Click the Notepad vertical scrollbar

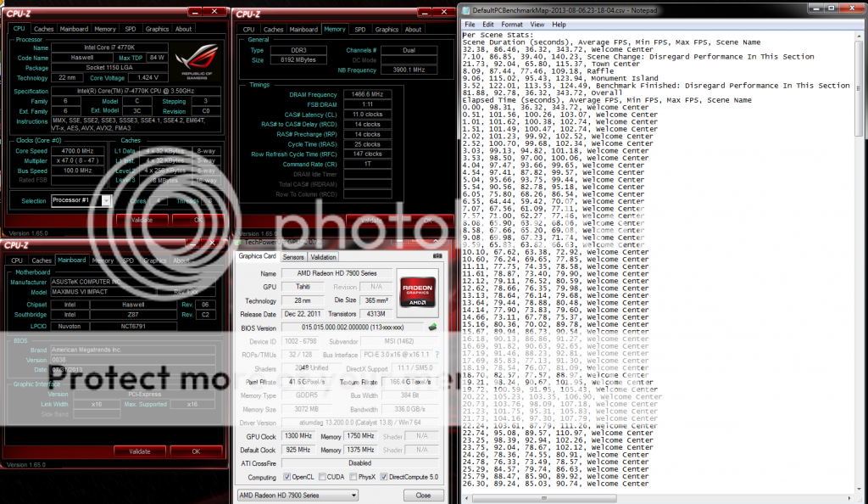[x=861, y=255]
